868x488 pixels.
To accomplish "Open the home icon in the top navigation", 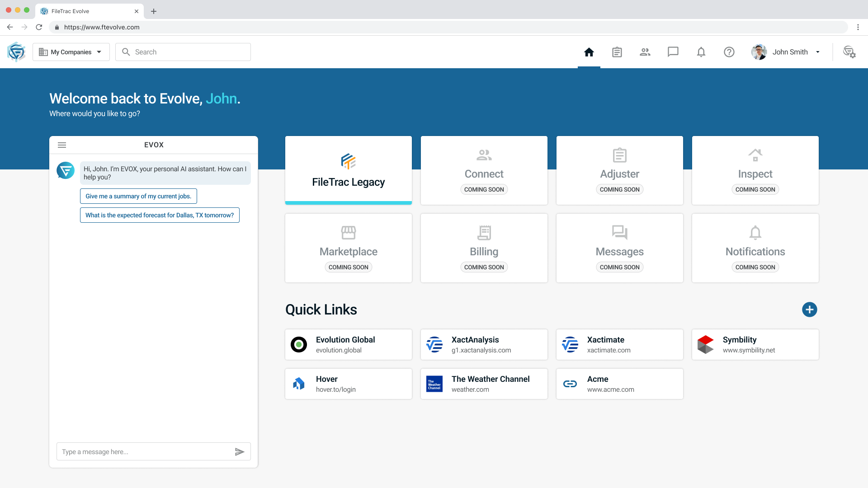I will pos(589,52).
